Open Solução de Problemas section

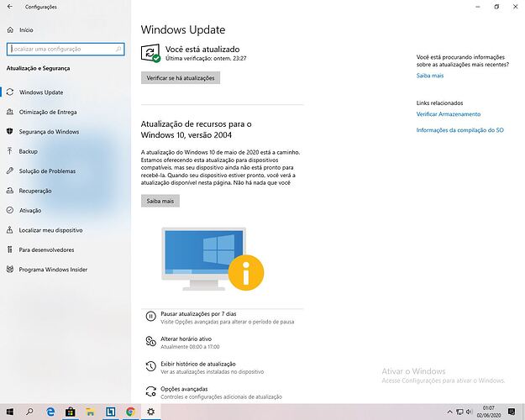coord(47,171)
